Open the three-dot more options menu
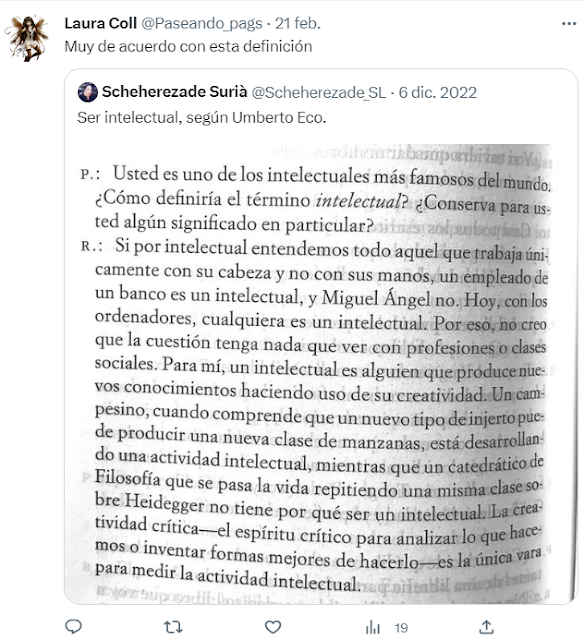 click(x=569, y=24)
